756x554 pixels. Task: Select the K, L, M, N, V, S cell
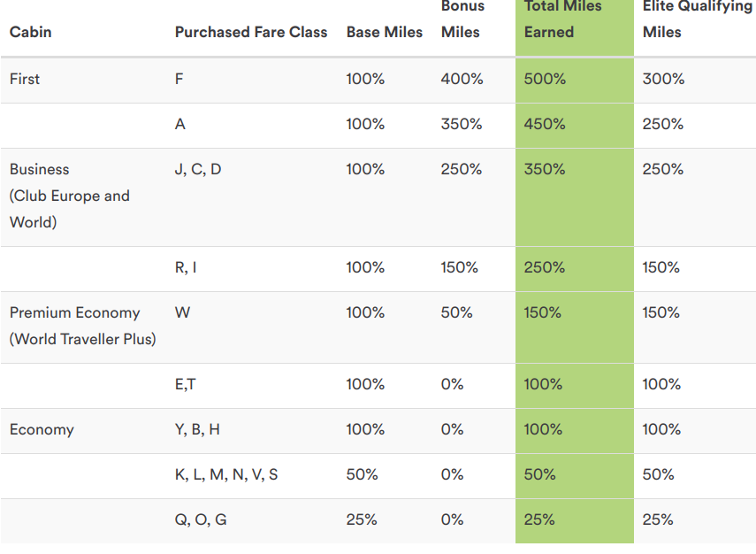[226, 474]
